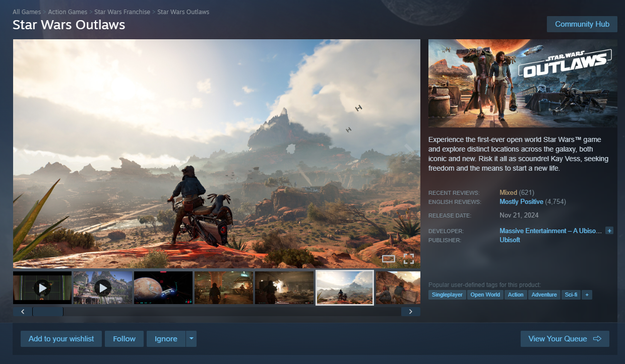Show more tags with plus button
The height and width of the screenshot is (364, 625).
pyautogui.click(x=587, y=295)
